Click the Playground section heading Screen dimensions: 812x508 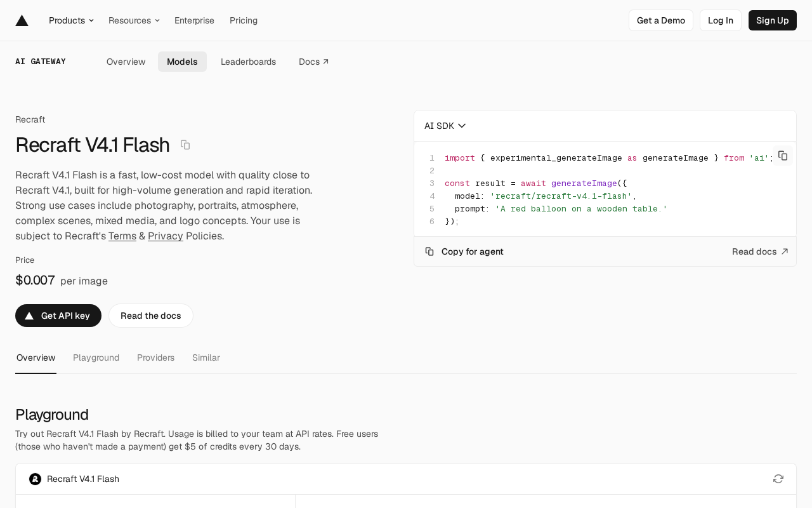click(x=52, y=415)
